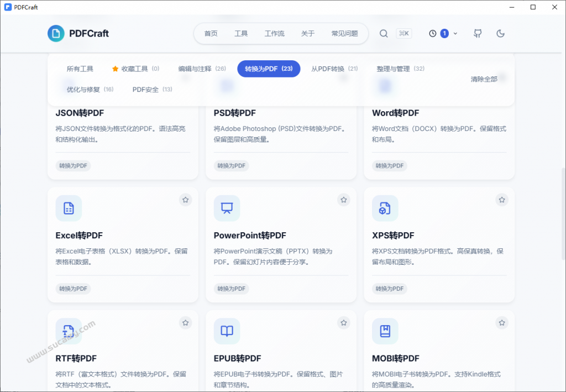This screenshot has width=566, height=392.
Task: Click 转换为PDF tag on XPS card
Action: point(390,289)
